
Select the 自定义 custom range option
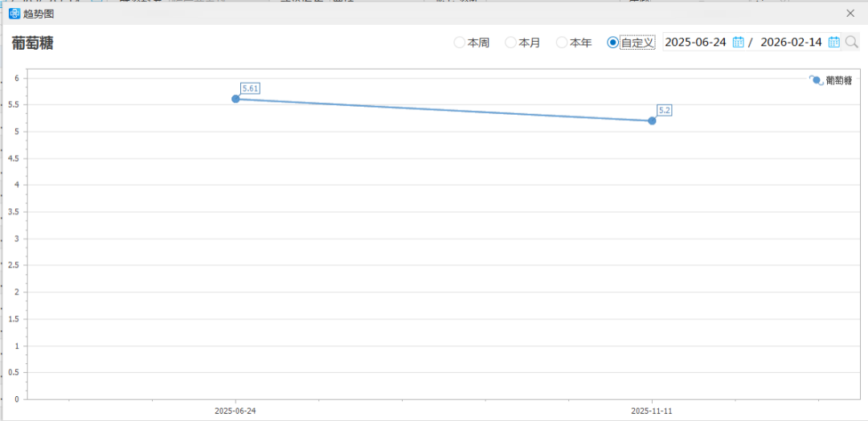(x=613, y=43)
